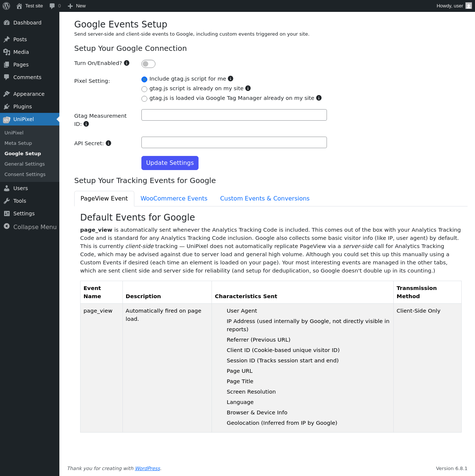Click the Comments sidebar bubble icon
Viewport: 475px width, 476px height.
click(7, 77)
